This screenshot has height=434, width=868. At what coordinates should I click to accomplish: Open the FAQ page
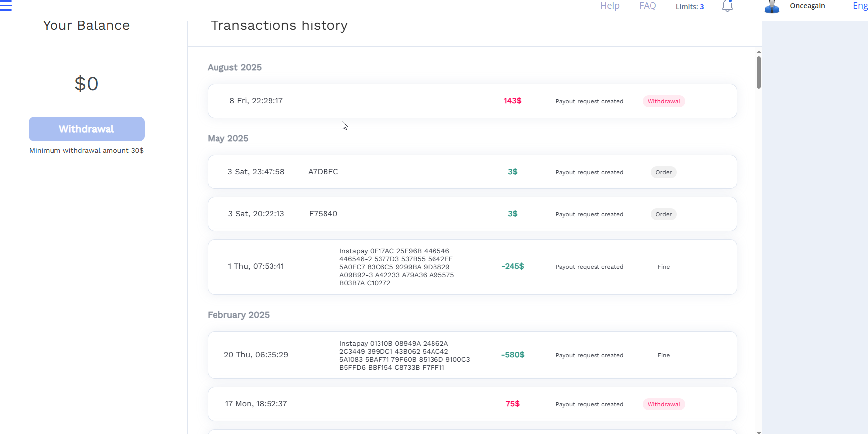[x=648, y=6]
